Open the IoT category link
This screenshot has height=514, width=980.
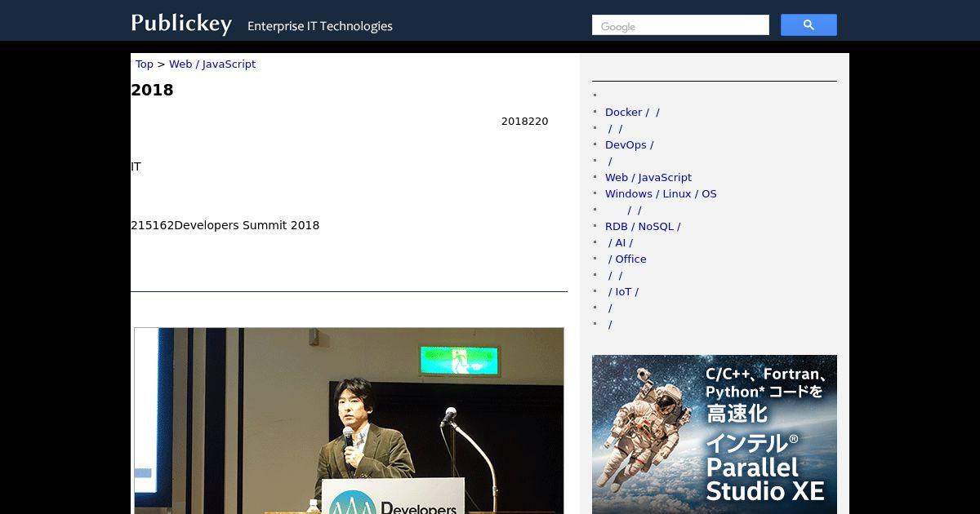point(623,292)
